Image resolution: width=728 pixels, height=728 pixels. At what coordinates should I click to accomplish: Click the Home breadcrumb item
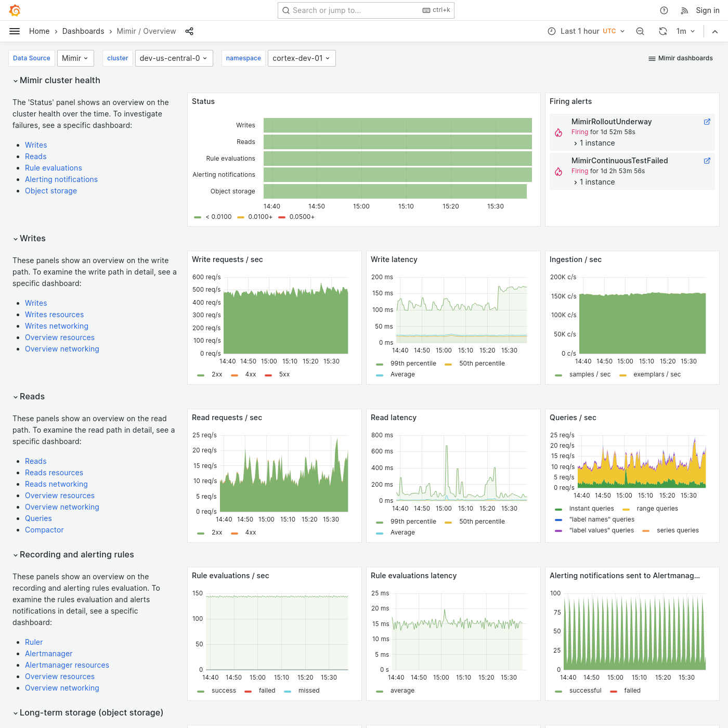point(39,31)
